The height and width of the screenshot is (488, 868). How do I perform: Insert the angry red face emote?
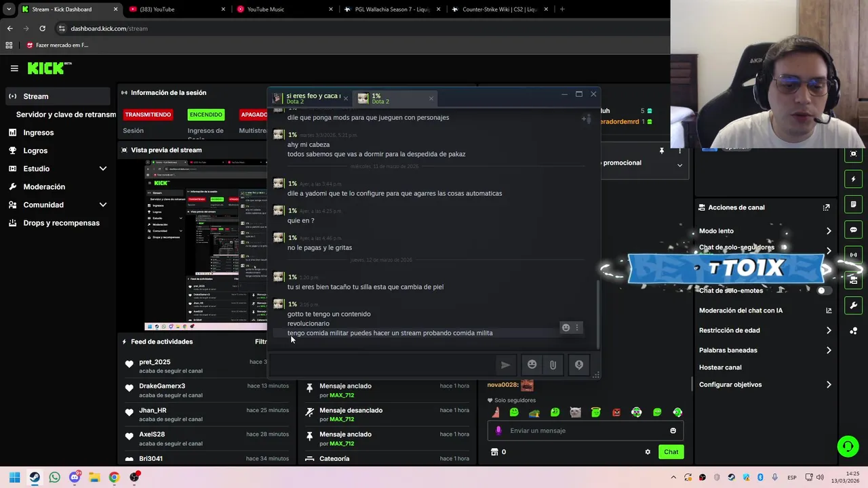click(x=616, y=412)
